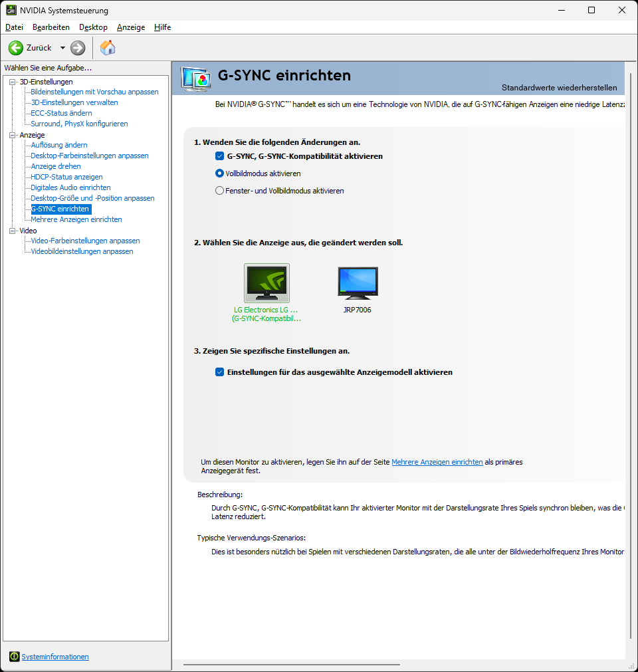
Task: Open Surround, PhysX konfigurieren
Action: click(x=79, y=124)
